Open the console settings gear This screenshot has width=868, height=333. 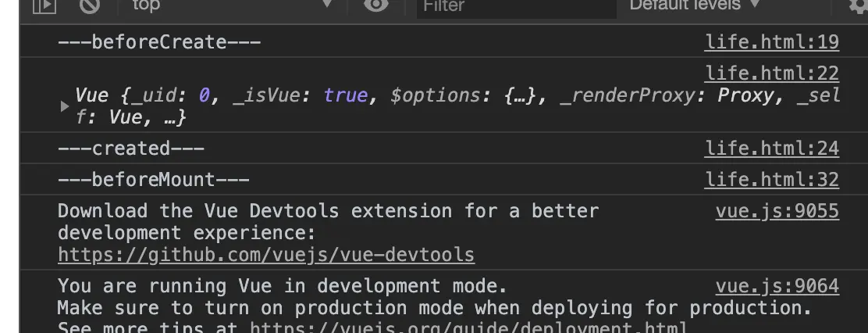[859, 5]
